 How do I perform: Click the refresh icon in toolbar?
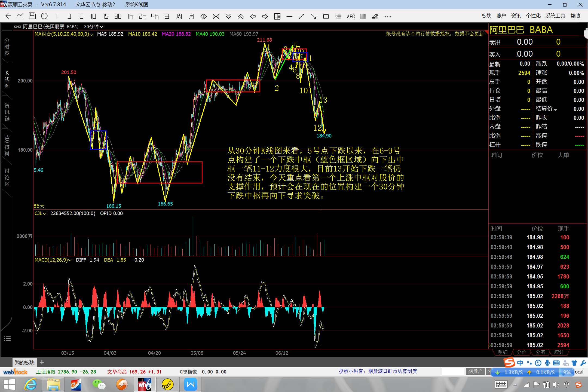coord(44,16)
